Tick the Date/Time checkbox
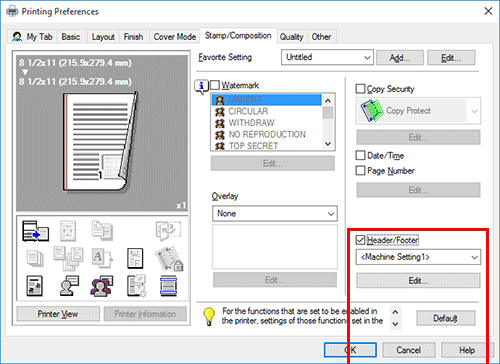 361,155
